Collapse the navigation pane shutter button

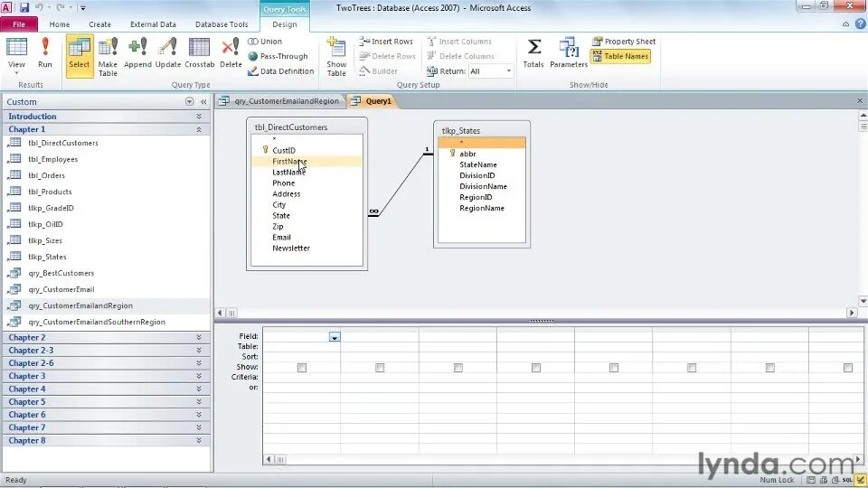(203, 102)
